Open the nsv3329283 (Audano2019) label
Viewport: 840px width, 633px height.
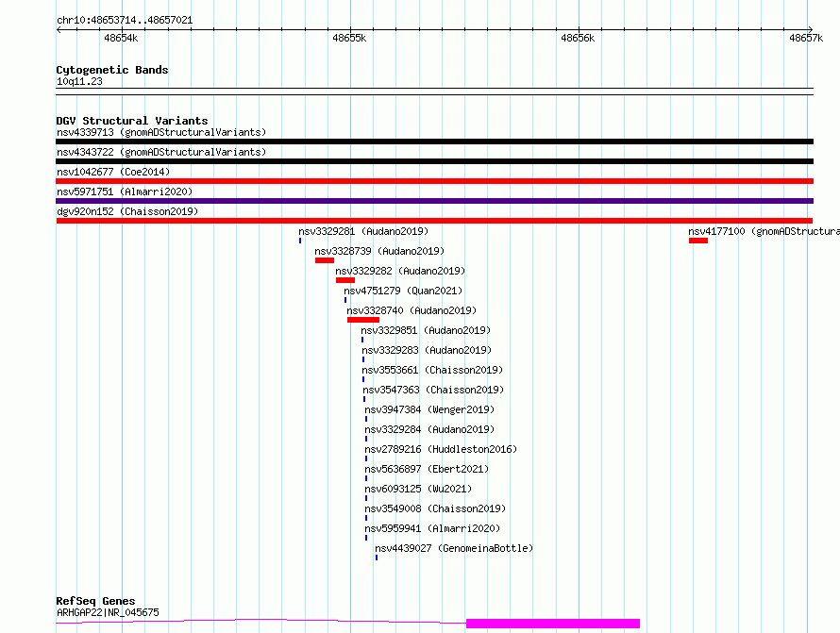(427, 350)
